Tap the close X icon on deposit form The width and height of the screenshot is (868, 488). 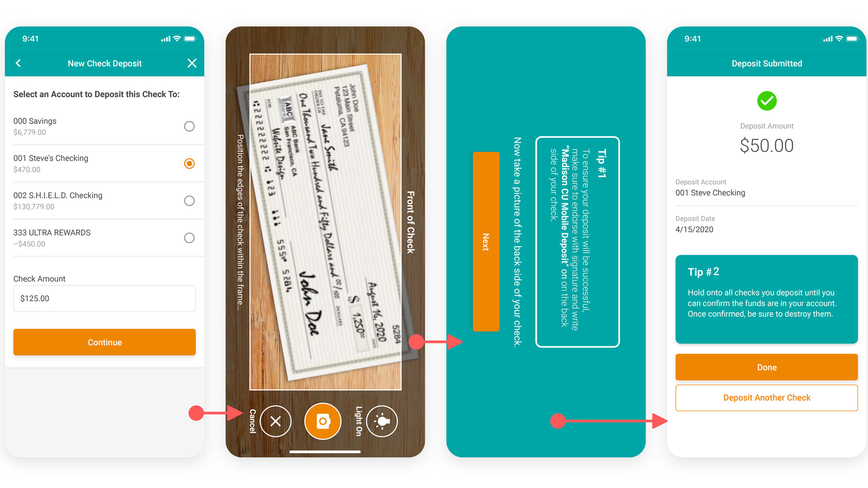(192, 63)
